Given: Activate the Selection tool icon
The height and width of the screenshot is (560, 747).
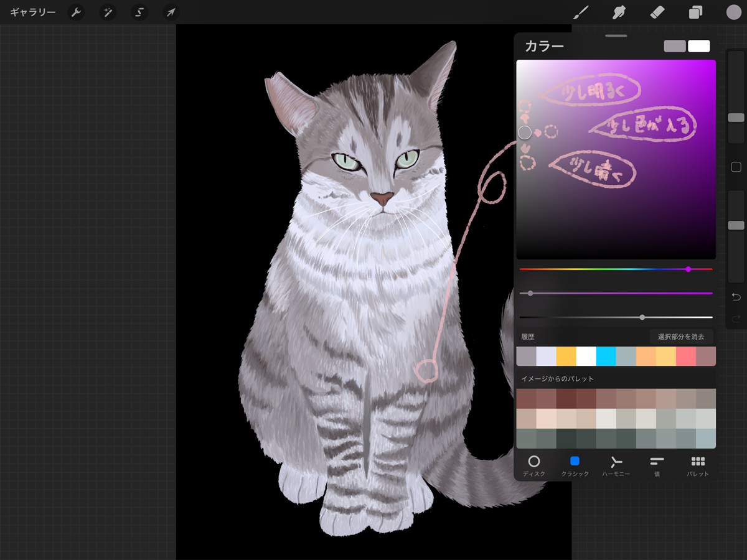Looking at the screenshot, I should click(139, 12).
